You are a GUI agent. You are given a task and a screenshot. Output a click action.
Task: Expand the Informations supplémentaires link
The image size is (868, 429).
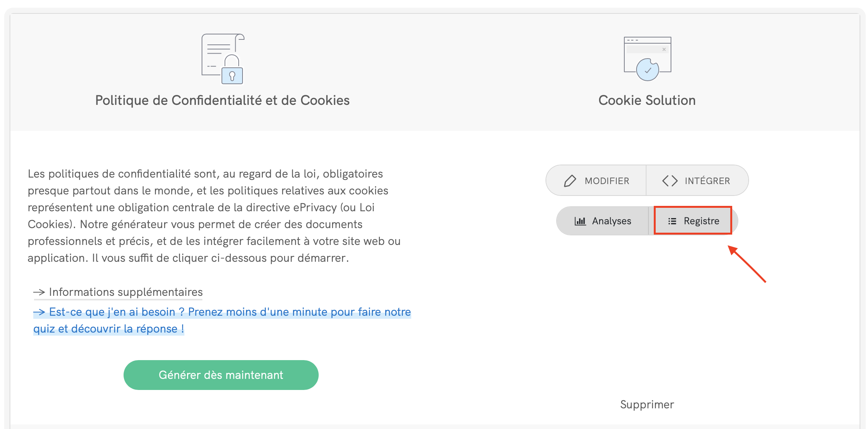(x=126, y=292)
